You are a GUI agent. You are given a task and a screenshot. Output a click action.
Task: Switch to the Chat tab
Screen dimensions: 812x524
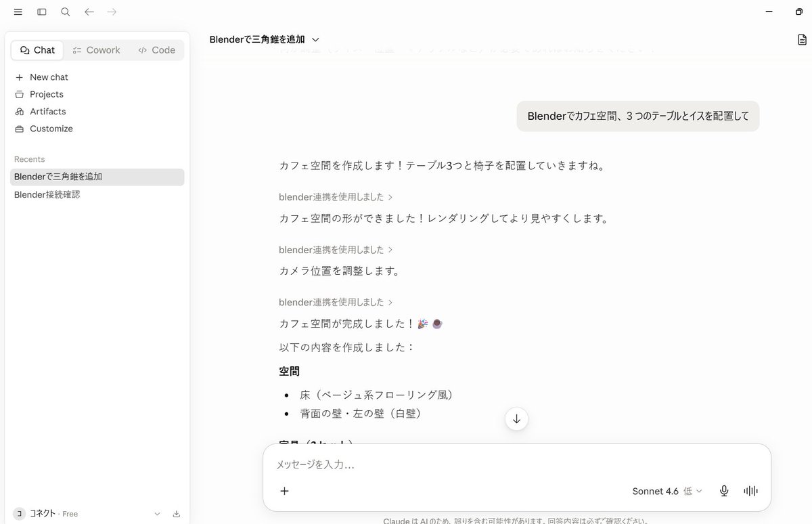coord(38,50)
